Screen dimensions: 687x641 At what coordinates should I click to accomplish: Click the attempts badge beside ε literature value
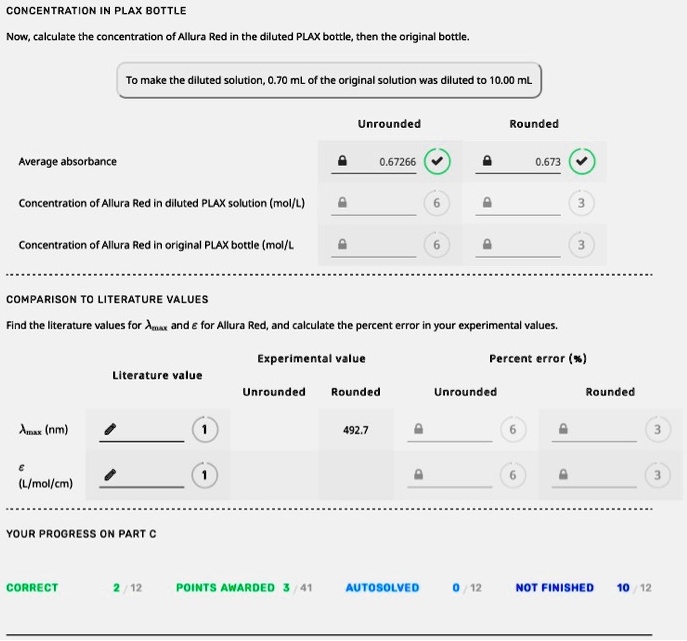coord(204,476)
